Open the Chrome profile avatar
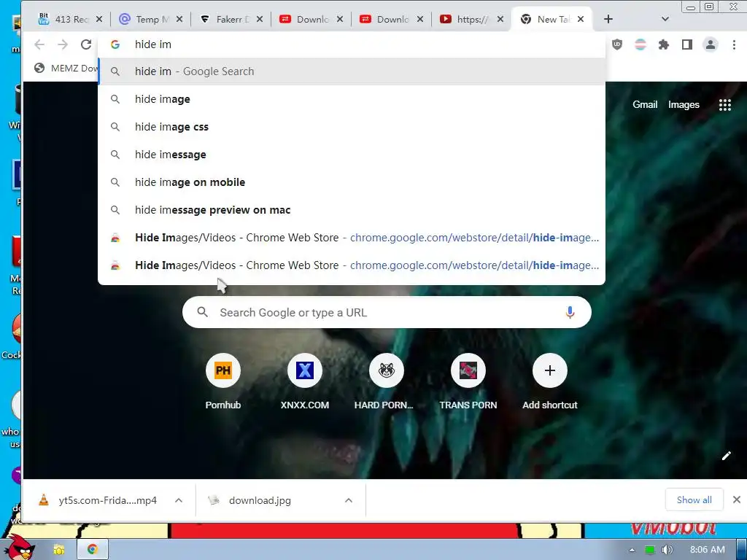This screenshot has height=560, width=747. point(711,44)
